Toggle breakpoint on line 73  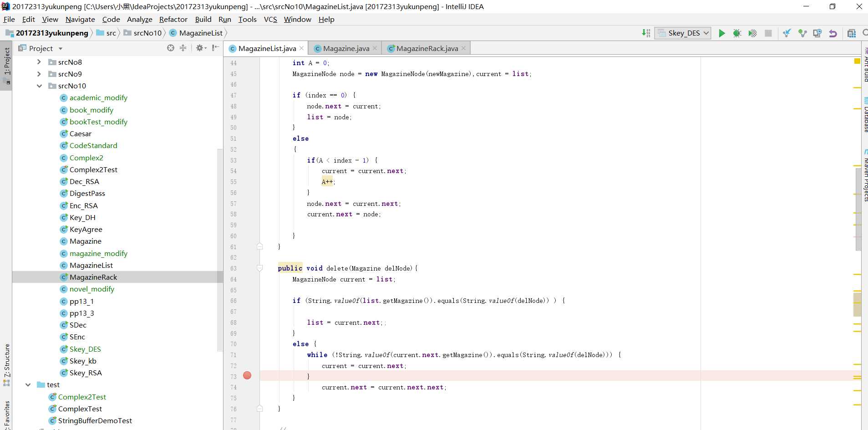click(x=247, y=375)
